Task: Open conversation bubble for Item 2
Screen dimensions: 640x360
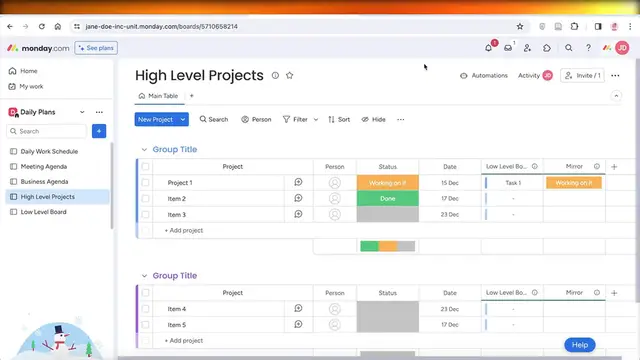Action: [x=298, y=198]
